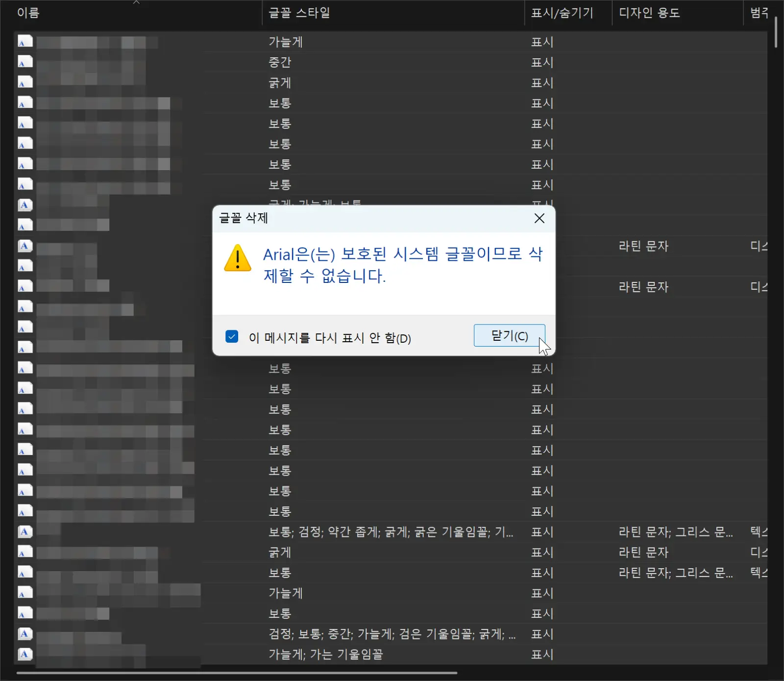Select font icon in the 굵게 row with 라틴 문자
Viewport: 784px width, 681px height.
(25, 552)
